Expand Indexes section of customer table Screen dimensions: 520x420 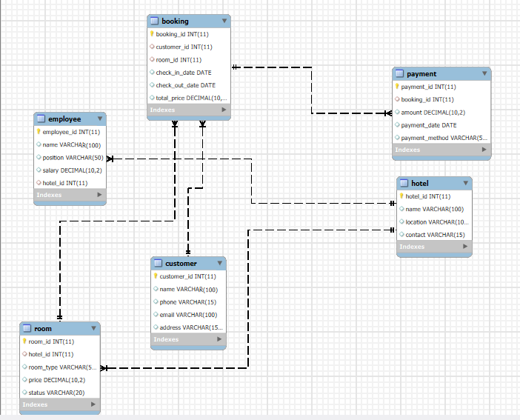tap(219, 339)
